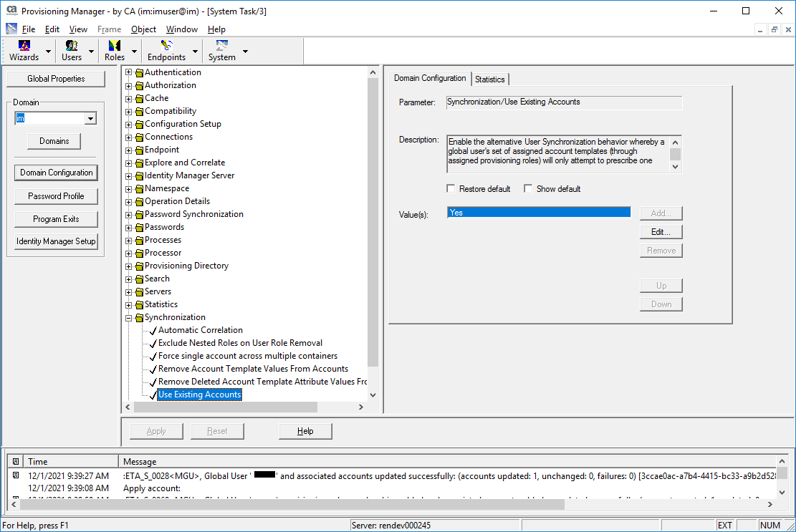796x532 pixels.
Task: Collapse the Synchronization tree node
Action: point(129,318)
